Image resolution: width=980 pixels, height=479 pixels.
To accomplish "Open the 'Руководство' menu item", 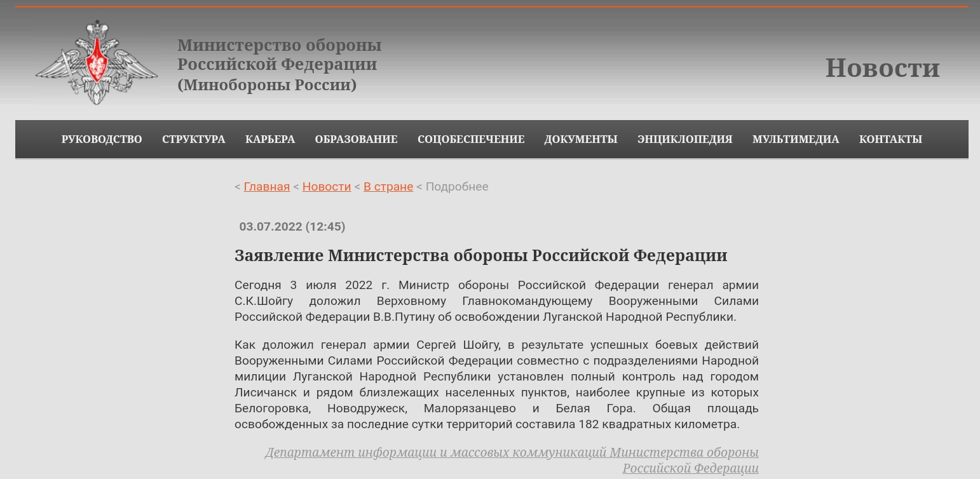I will coord(102,139).
